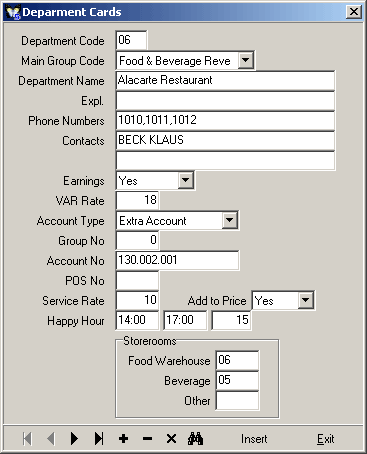
Task: Open the Main Group Code dropdown
Action: pos(246,60)
